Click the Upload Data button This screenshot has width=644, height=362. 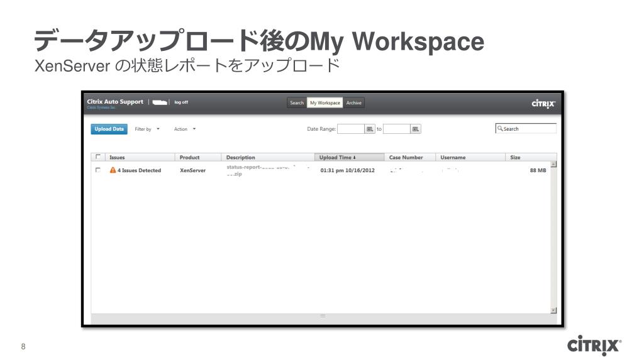(x=109, y=129)
